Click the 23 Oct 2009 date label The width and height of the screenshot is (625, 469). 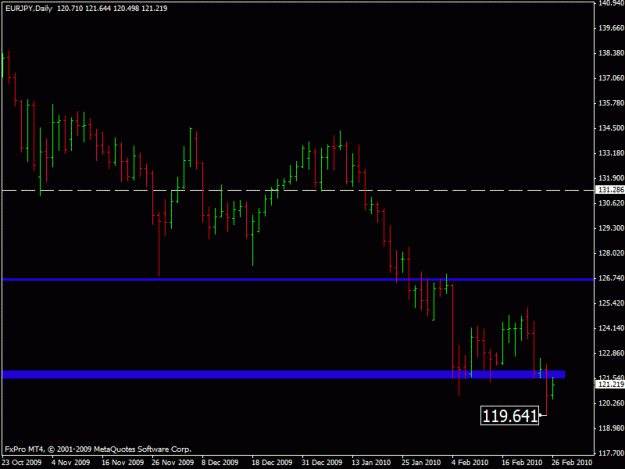pyautogui.click(x=22, y=462)
